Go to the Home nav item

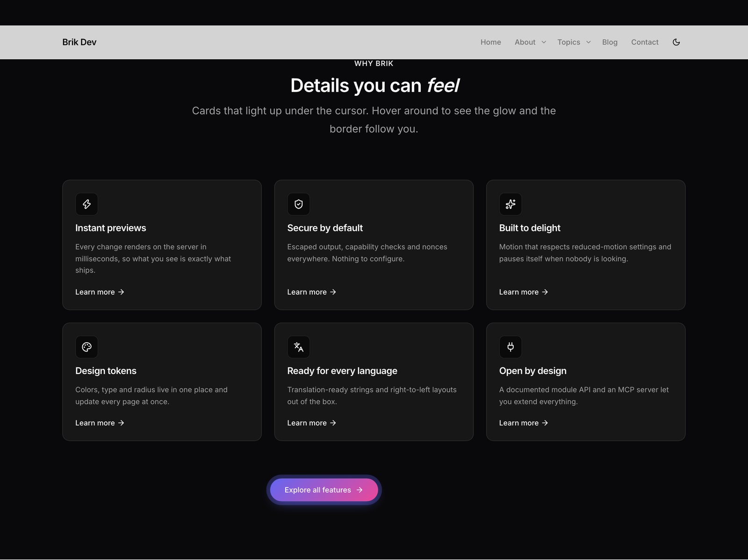[x=490, y=42]
